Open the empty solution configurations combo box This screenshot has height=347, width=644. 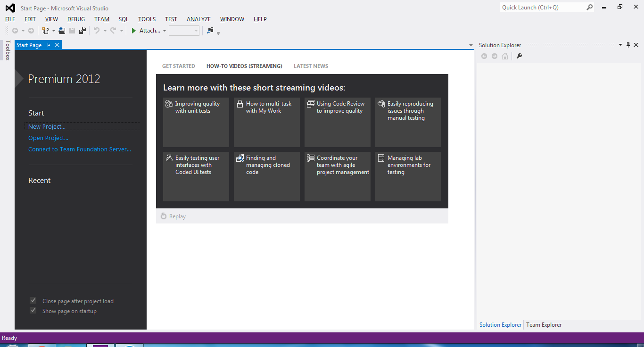pos(184,31)
